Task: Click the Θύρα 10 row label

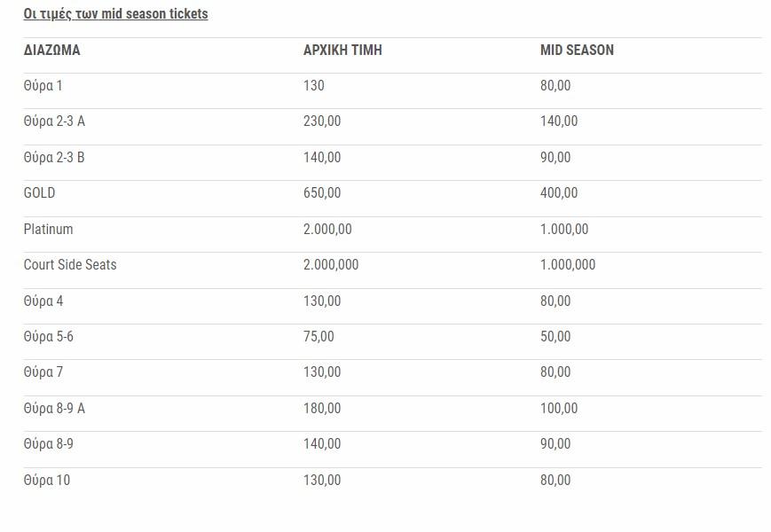Action: coord(47,481)
